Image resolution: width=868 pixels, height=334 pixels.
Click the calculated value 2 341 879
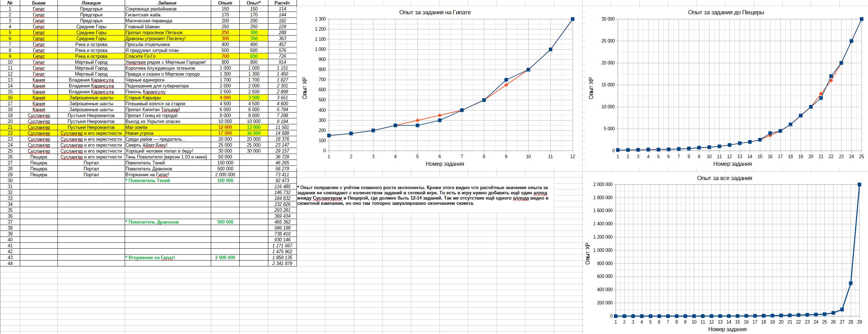(282, 263)
